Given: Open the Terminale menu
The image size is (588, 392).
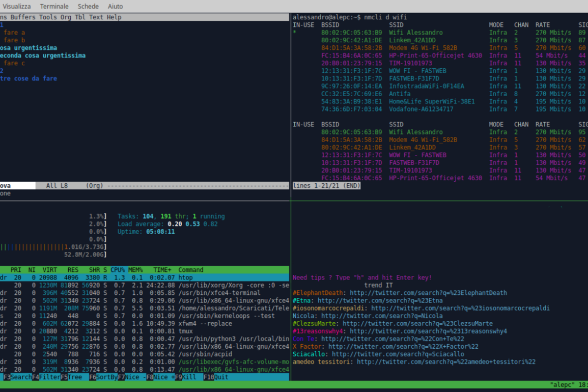Looking at the screenshot, I should point(54,7).
